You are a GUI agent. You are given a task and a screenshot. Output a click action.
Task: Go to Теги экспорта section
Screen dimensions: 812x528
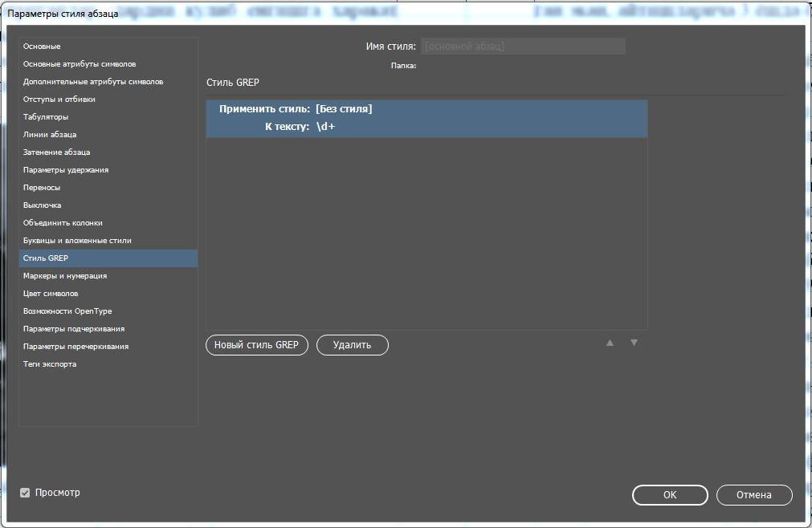click(x=108, y=364)
